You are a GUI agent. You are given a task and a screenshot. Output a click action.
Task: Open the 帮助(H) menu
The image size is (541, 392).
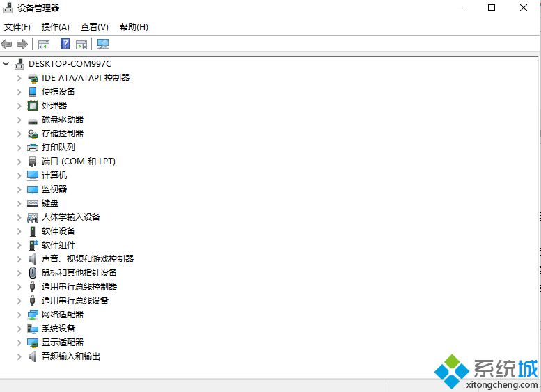[134, 27]
